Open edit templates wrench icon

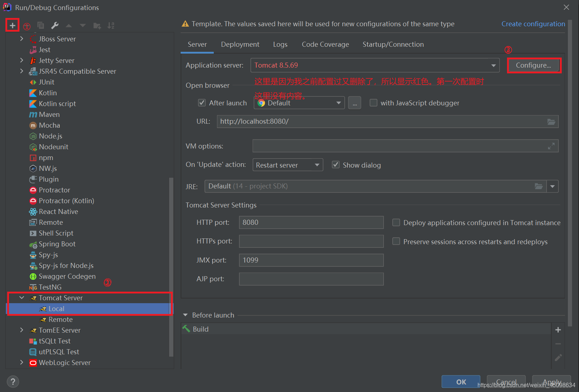click(x=55, y=26)
